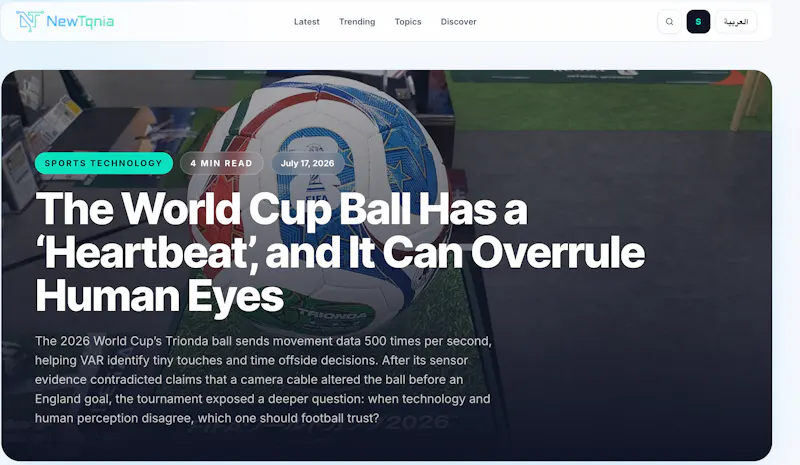Open the Discover menu item
The width and height of the screenshot is (800, 465).
coord(459,22)
